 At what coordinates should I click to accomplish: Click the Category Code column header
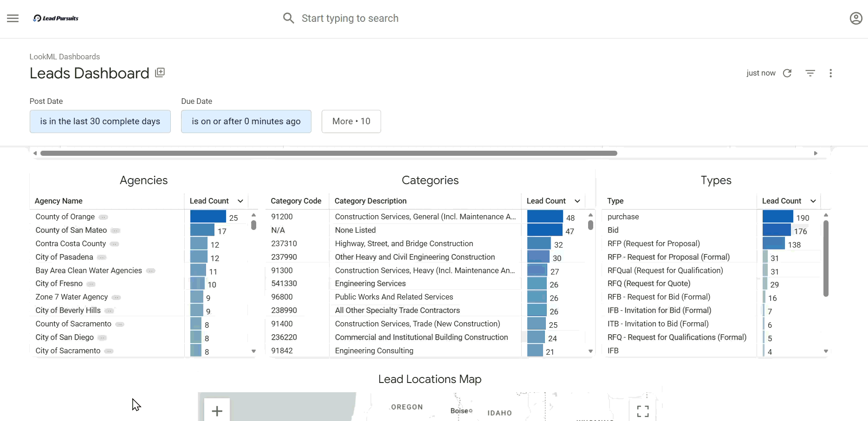tap(296, 201)
